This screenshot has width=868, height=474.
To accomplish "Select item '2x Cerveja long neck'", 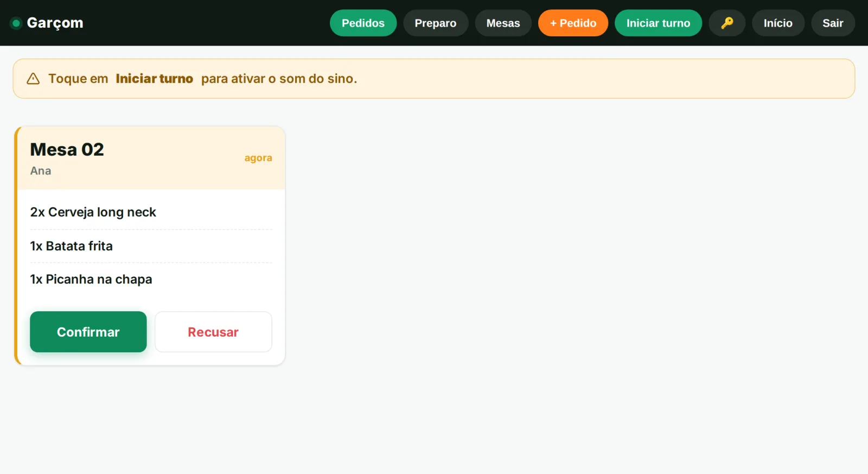I will coord(93,212).
